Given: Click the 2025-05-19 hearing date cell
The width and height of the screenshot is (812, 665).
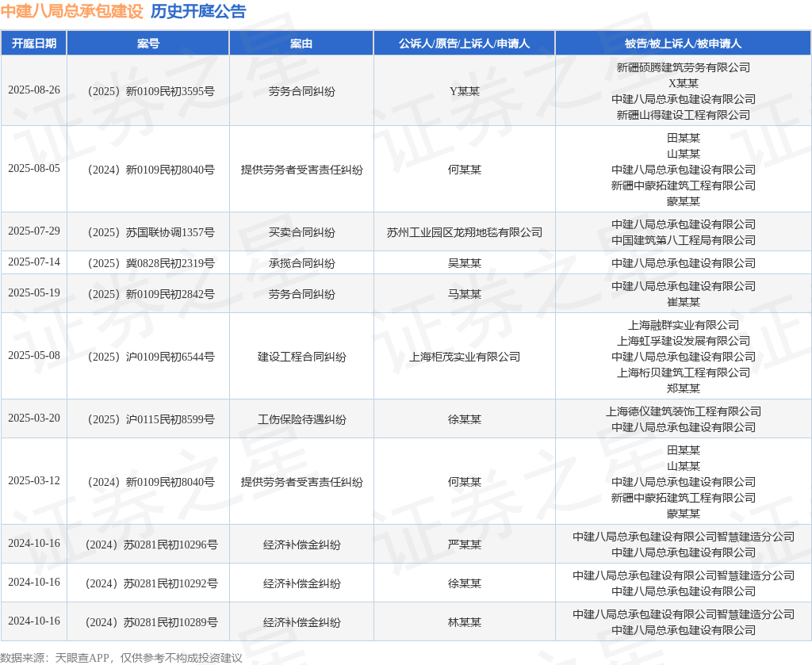Looking at the screenshot, I should point(34,293).
